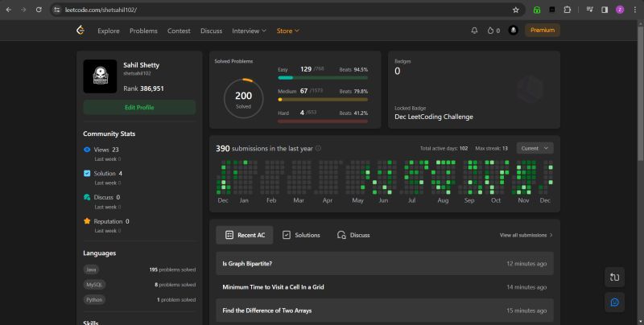
Task: Click the Hard progress bar
Action: (323, 121)
